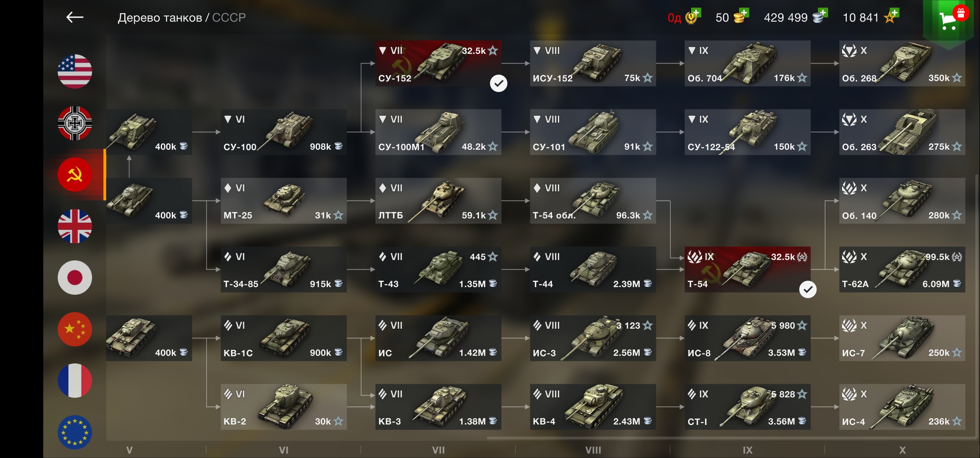Choose the Japan flag nation
Viewport: 980px width, 458px height.
pyautogui.click(x=75, y=278)
